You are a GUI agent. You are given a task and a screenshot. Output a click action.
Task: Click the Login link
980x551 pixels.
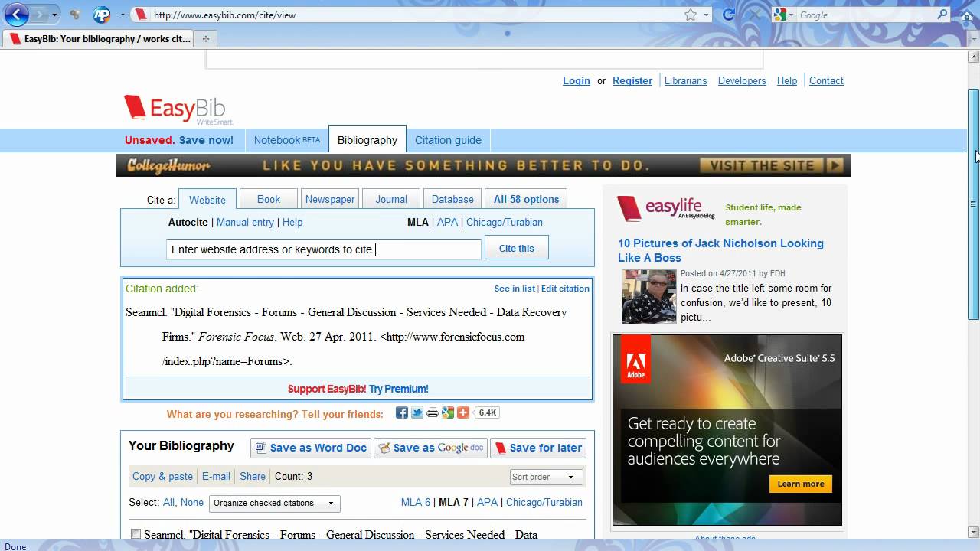tap(577, 80)
